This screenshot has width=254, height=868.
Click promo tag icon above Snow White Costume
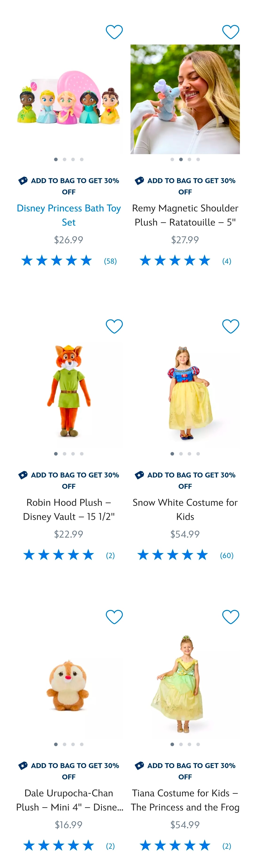pyautogui.click(x=139, y=475)
